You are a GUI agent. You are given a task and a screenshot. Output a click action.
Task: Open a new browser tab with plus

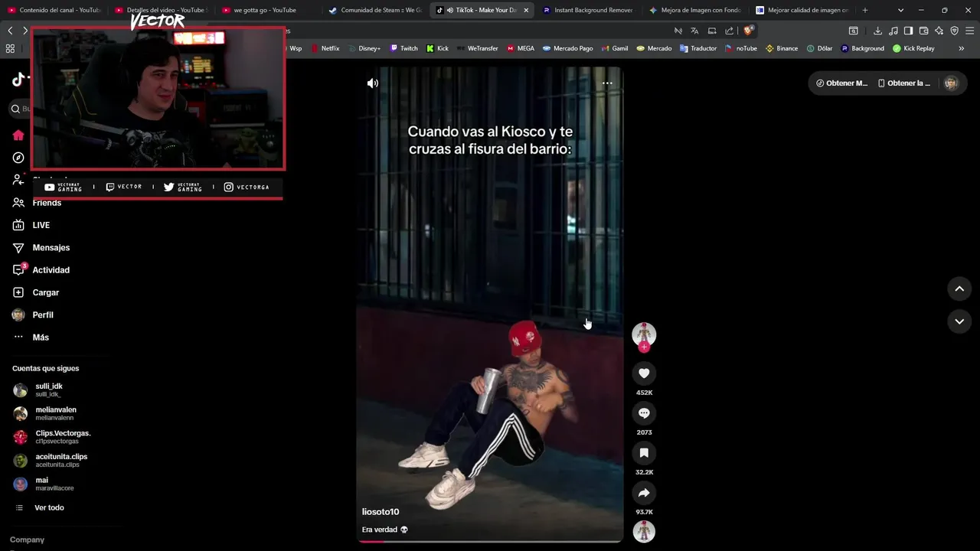pos(865,10)
